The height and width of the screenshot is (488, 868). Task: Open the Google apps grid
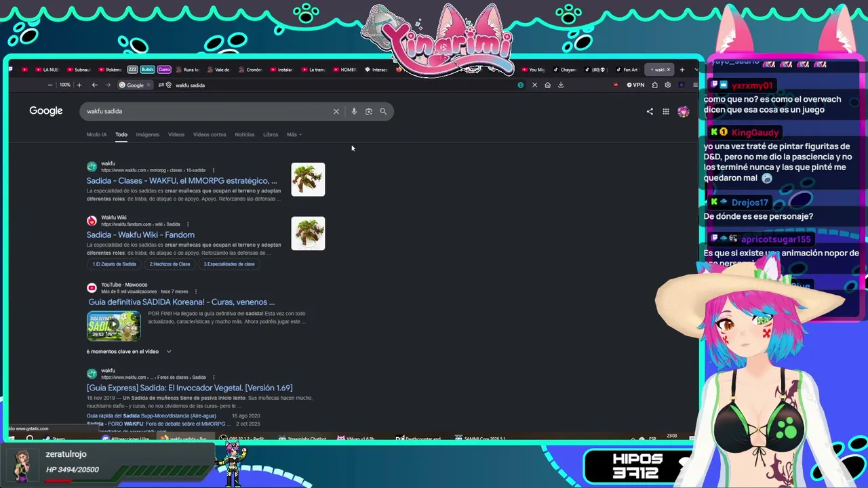666,112
